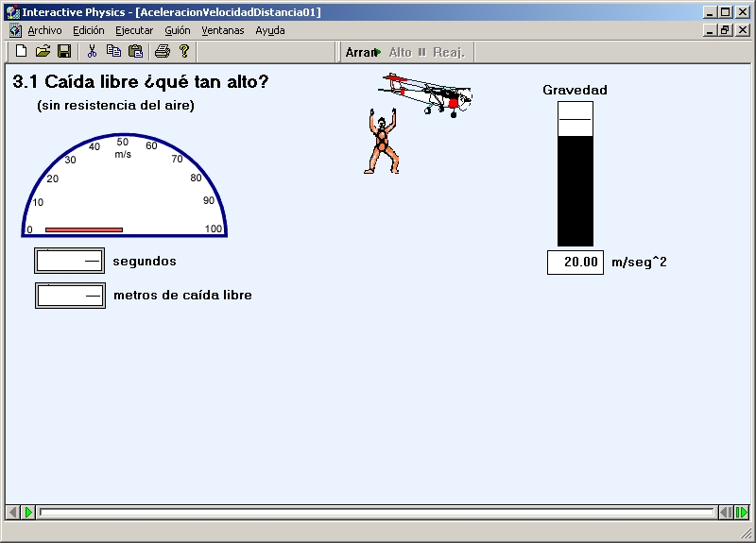The image size is (756, 543).
Task: Click the 'segundos' label
Action: [145, 262]
